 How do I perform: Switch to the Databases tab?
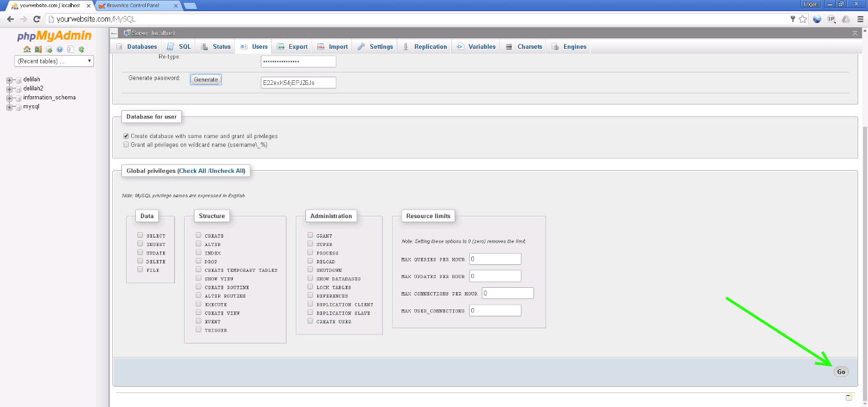click(137, 47)
